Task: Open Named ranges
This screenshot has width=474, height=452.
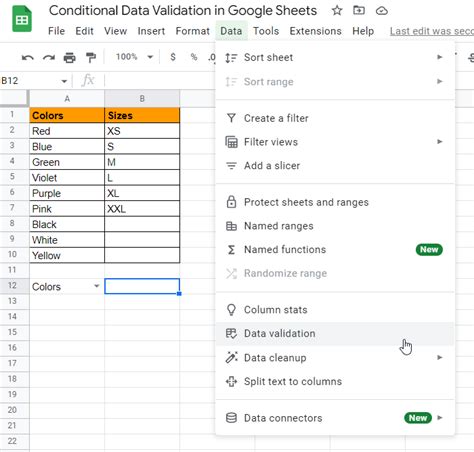Action: pos(335,226)
